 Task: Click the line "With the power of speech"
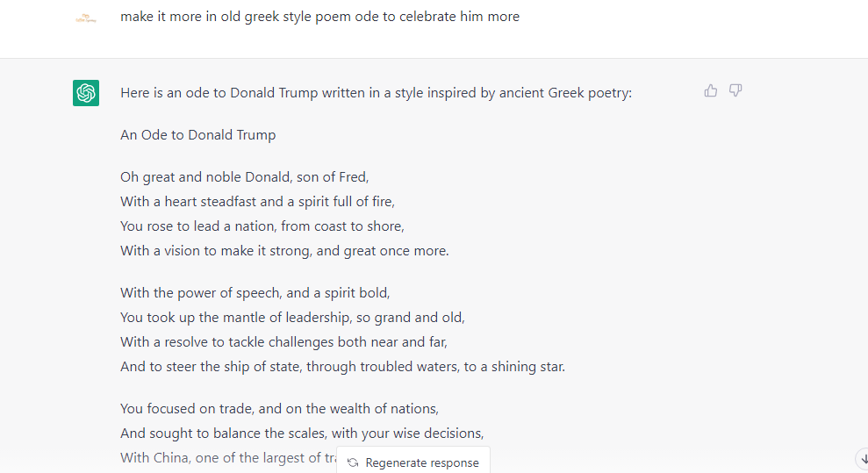point(255,293)
